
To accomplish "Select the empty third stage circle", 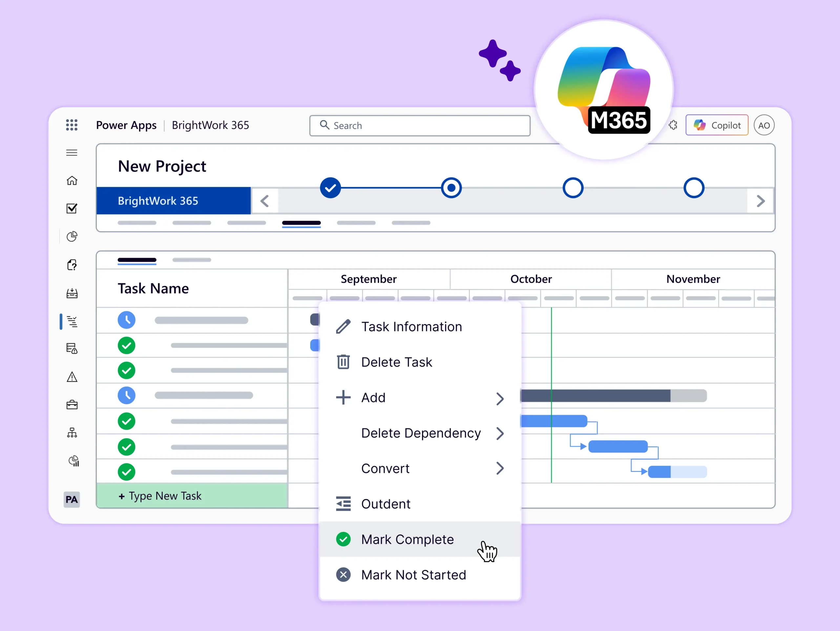I will (573, 188).
